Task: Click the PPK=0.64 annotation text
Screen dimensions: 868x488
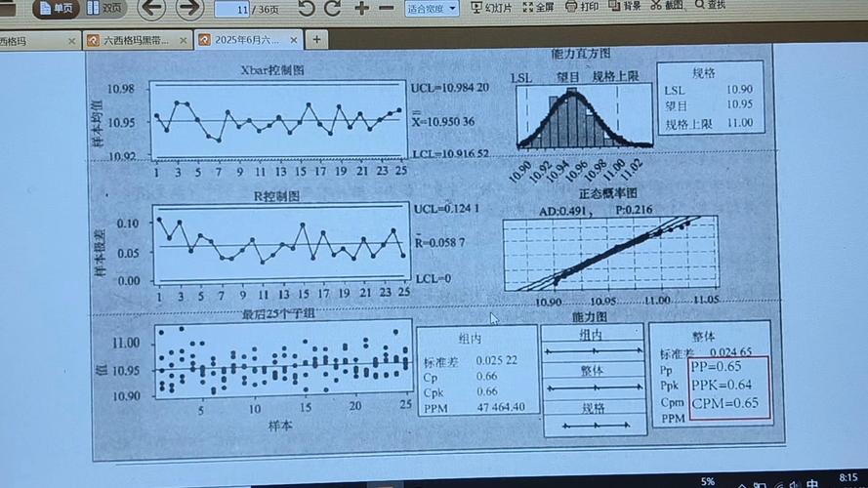Action: tap(722, 385)
